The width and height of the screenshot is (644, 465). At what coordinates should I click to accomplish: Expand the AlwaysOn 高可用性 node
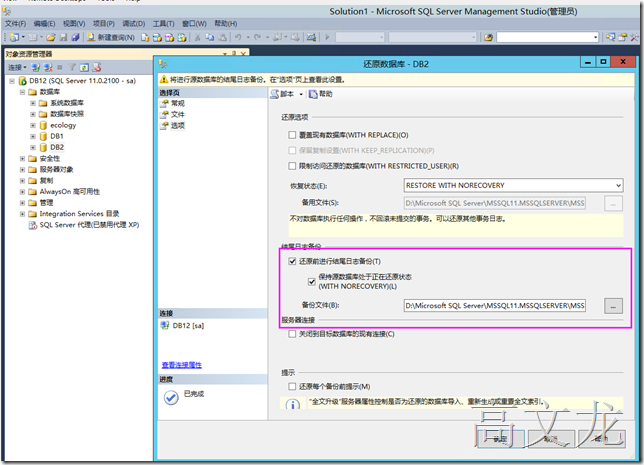(x=23, y=192)
